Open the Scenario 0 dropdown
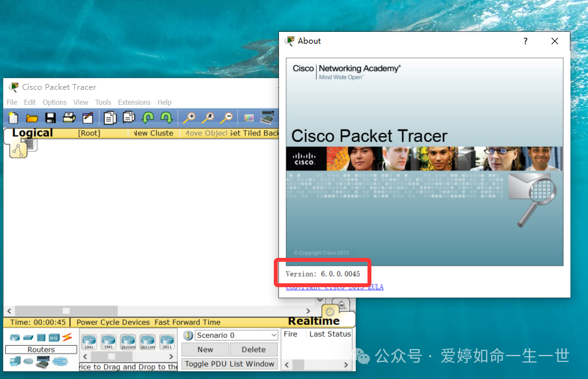Image resolution: width=588 pixels, height=379 pixels. (236, 335)
